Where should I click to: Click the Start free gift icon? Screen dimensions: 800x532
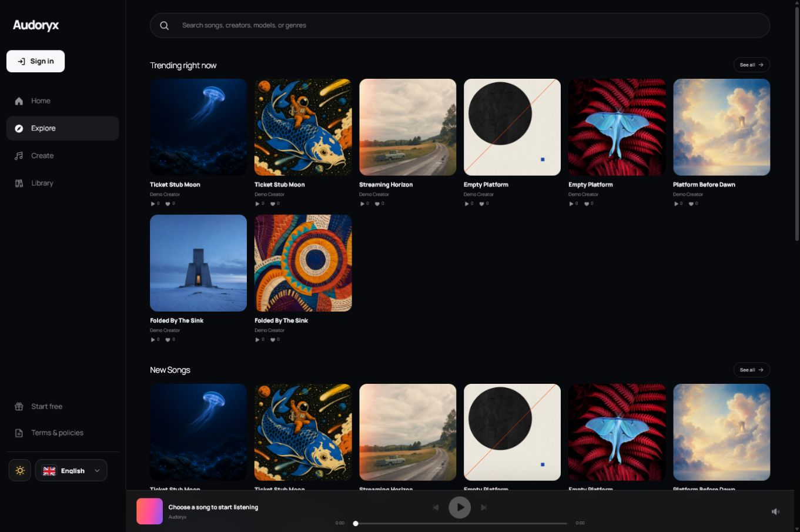19,407
